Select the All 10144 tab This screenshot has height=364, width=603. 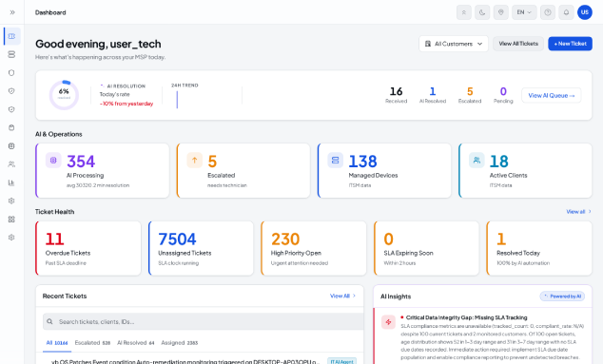point(57,343)
